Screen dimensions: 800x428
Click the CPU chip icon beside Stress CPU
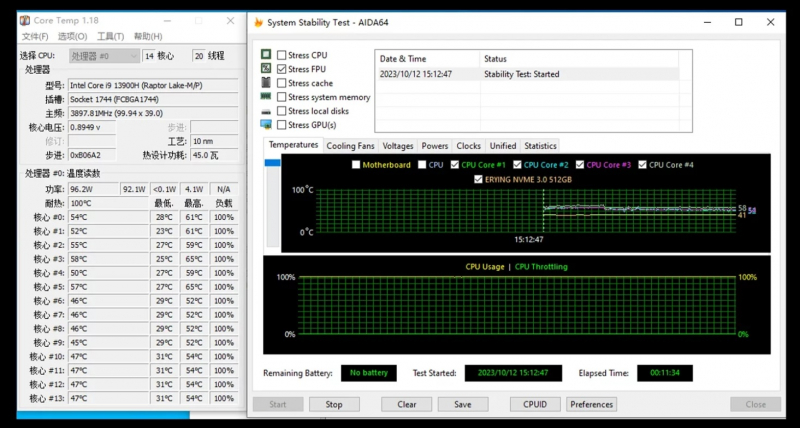pyautogui.click(x=266, y=55)
